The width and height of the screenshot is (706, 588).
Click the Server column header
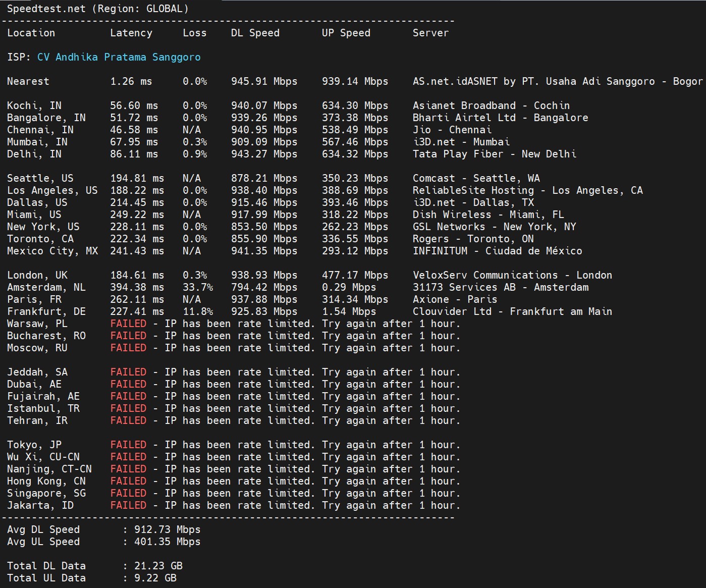pyautogui.click(x=430, y=33)
